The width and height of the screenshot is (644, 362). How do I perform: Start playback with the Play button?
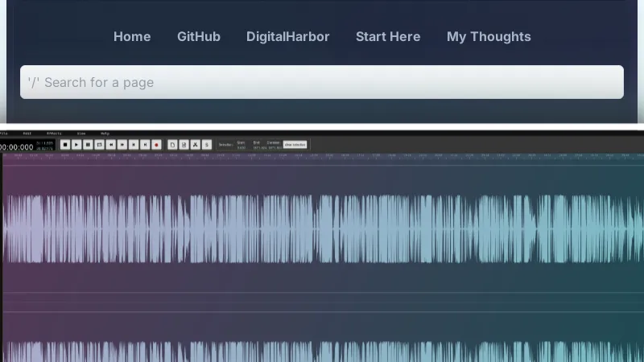click(x=76, y=144)
